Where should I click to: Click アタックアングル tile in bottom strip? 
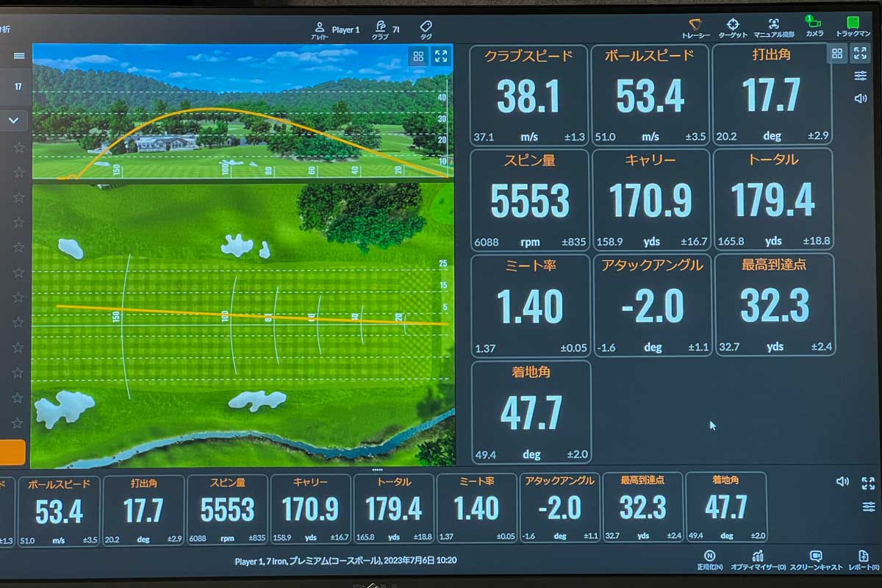click(x=560, y=508)
